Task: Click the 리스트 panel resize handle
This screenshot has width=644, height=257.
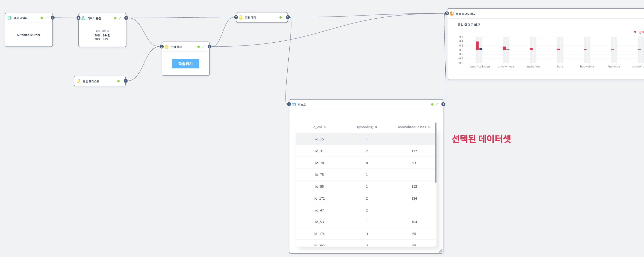Action: tap(441, 251)
